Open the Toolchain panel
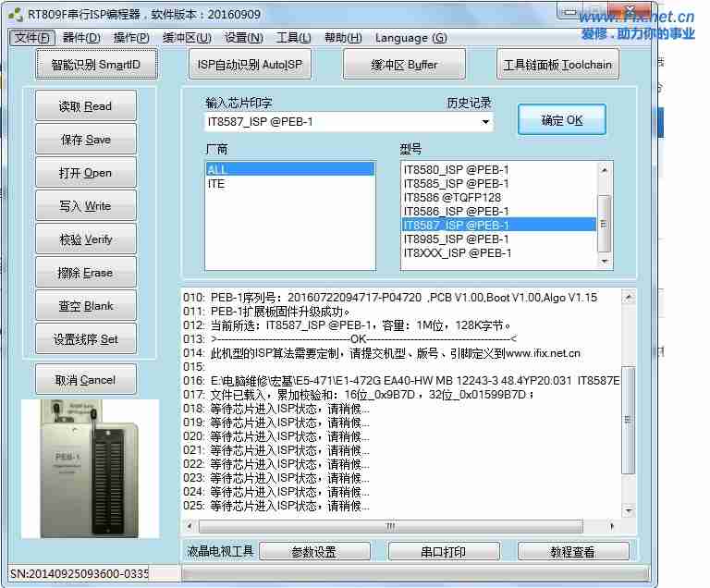The height and width of the screenshot is (588, 710). click(x=559, y=65)
